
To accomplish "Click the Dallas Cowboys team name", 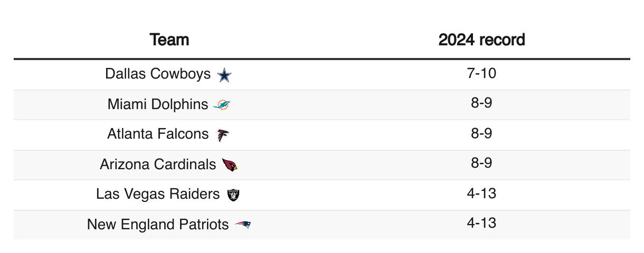I will (158, 74).
